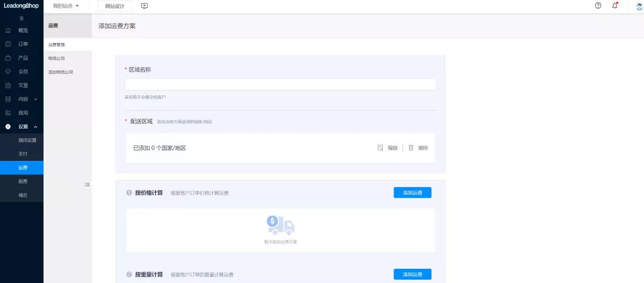Click the apps grid icon
This screenshot has width=644, height=283.
pos(8,113)
